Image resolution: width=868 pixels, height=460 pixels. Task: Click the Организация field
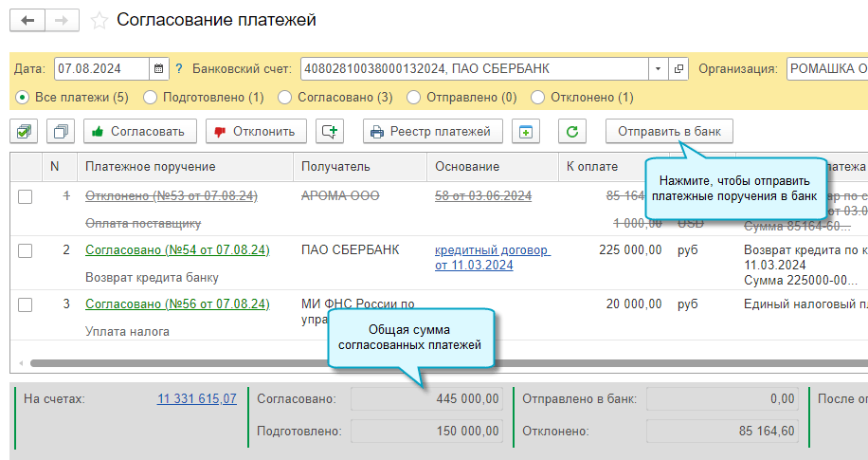coord(827,68)
